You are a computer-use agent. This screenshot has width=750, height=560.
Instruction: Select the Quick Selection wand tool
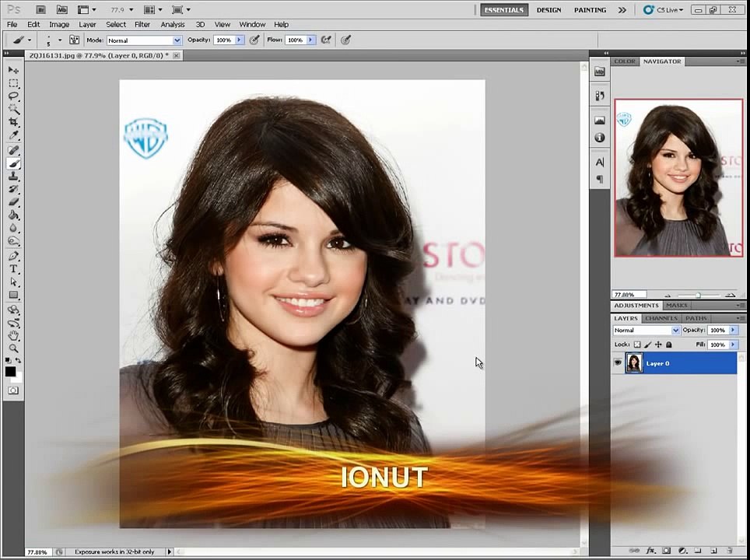coord(13,110)
